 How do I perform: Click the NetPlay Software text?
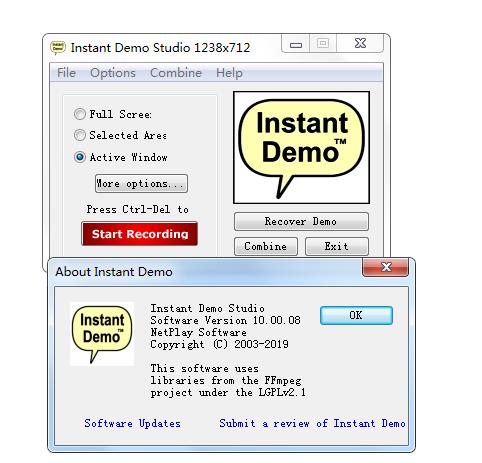tap(199, 332)
